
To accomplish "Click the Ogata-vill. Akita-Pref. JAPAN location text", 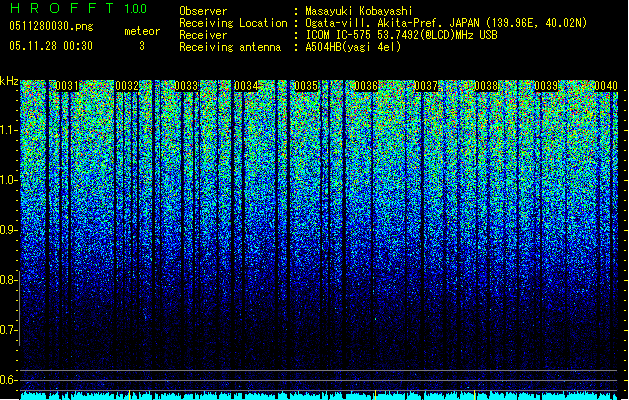I will [x=446, y=23].
